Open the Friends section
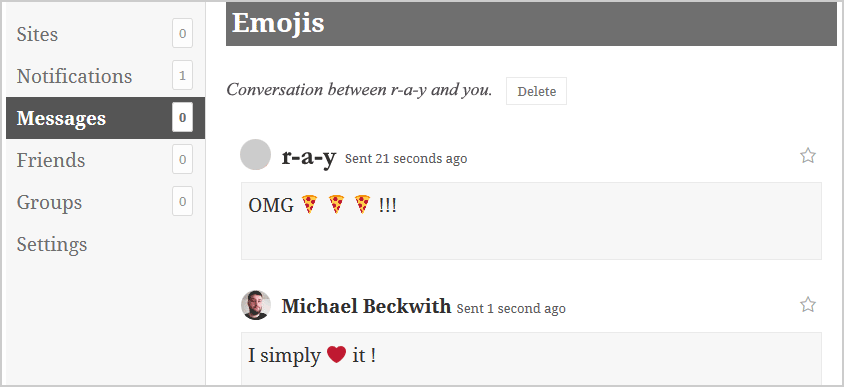The image size is (844, 387). (x=105, y=160)
